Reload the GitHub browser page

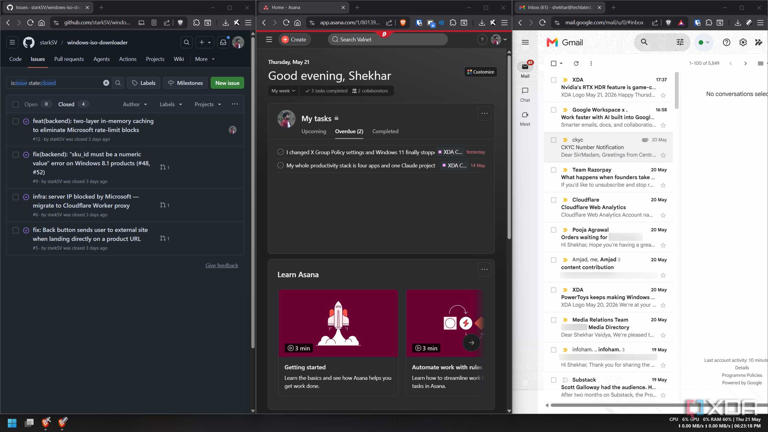click(30, 23)
